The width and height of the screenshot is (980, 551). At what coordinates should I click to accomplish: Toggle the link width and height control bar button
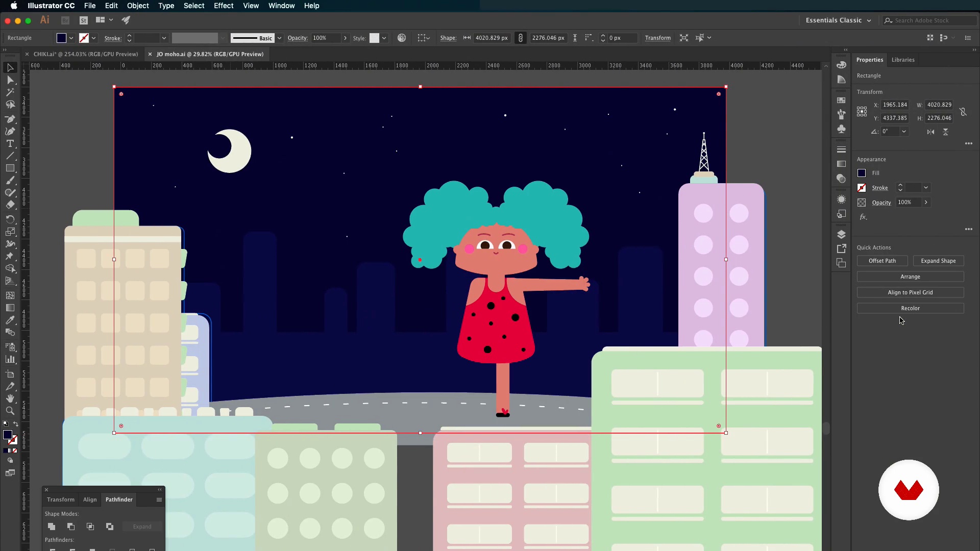520,38
